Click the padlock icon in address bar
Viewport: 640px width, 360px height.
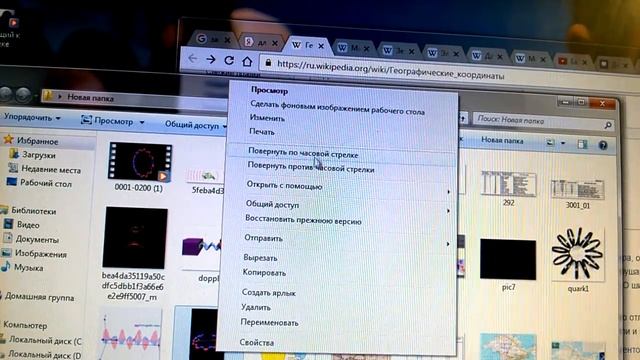tap(268, 62)
